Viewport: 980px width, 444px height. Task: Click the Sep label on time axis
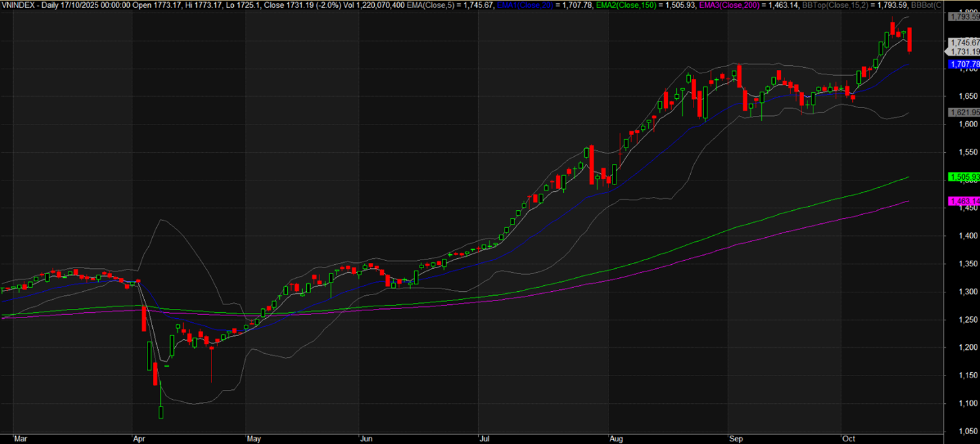click(736, 437)
